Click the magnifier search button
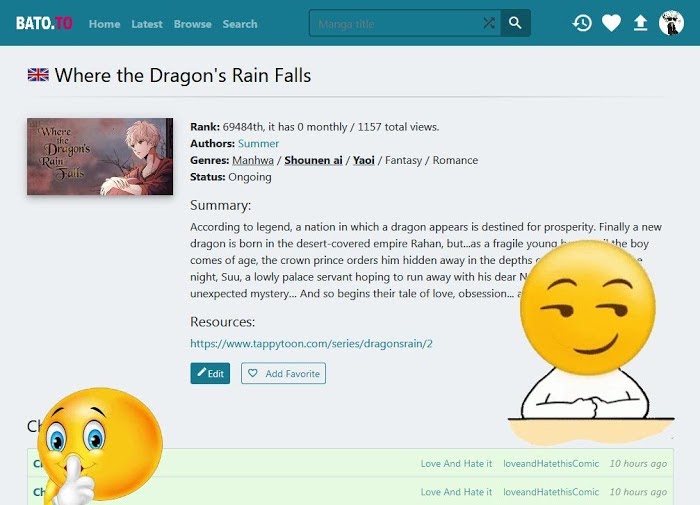 (x=515, y=23)
